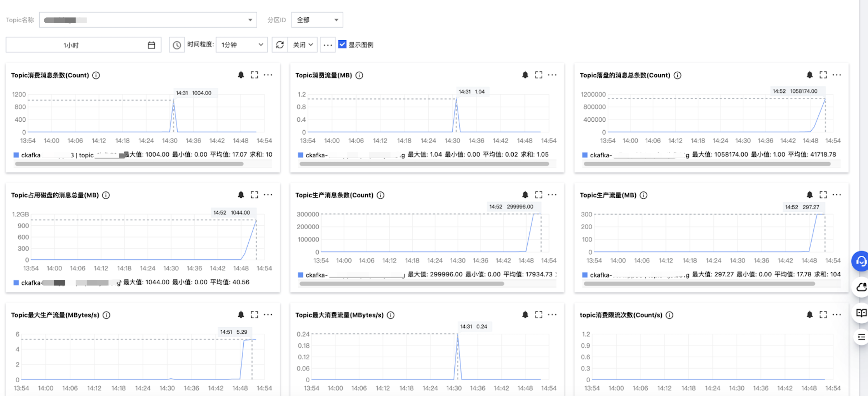The width and height of the screenshot is (868, 396).
Task: Open the Topic名称 dropdown
Action: (x=148, y=20)
